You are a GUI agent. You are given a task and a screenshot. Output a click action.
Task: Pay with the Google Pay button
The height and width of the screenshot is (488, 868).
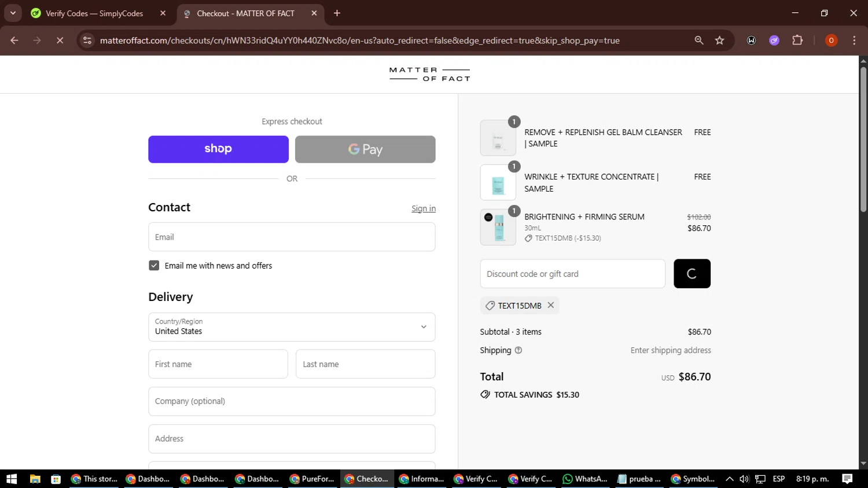(x=365, y=149)
